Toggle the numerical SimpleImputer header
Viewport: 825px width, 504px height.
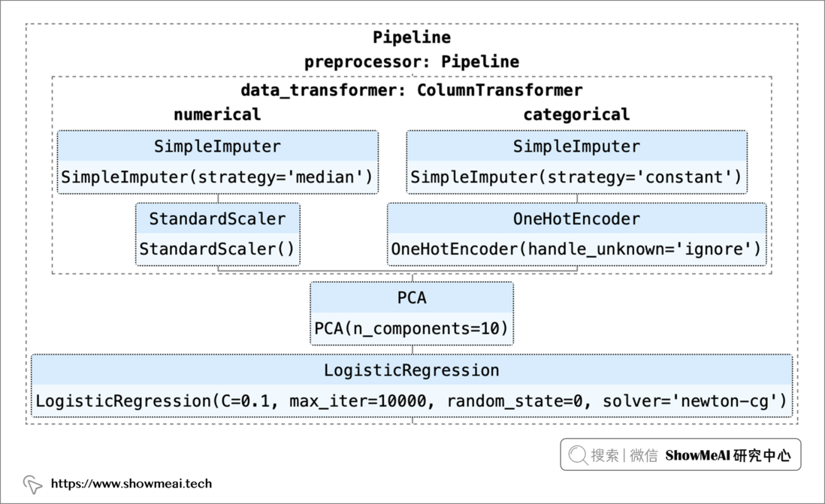click(218, 146)
